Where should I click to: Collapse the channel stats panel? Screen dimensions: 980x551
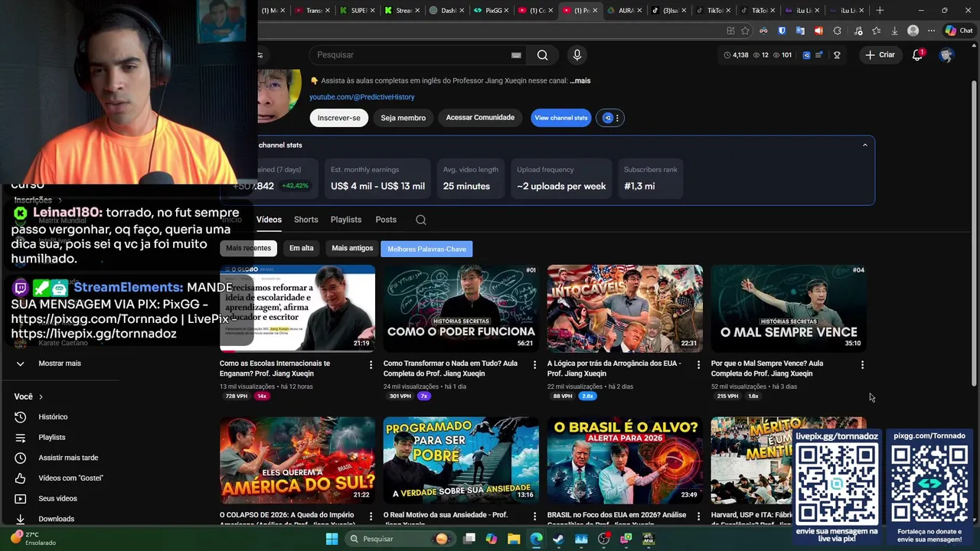click(x=865, y=145)
